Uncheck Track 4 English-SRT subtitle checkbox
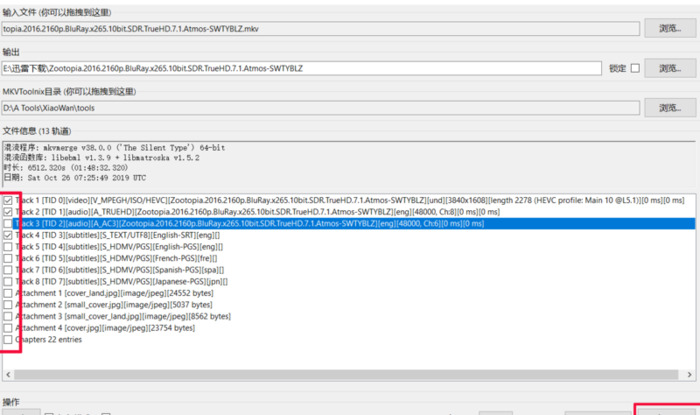Image resolution: width=700 pixels, height=415 pixels. click(x=10, y=236)
